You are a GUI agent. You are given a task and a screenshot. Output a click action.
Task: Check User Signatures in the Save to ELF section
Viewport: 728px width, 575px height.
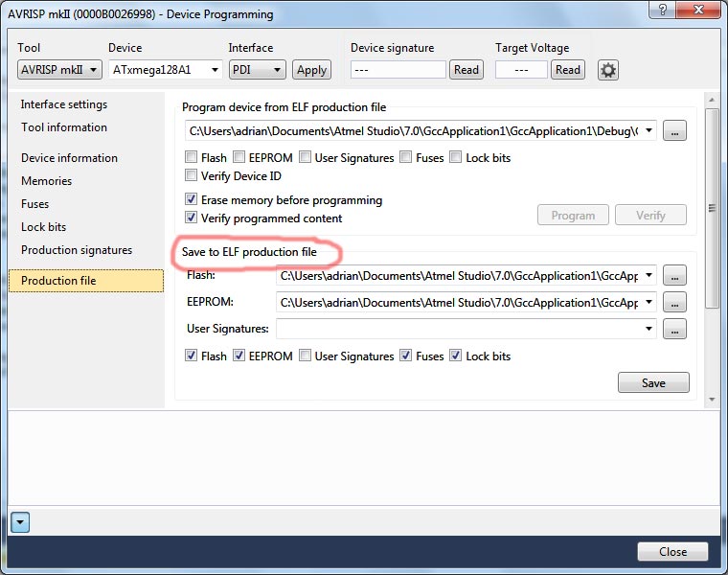pos(305,356)
